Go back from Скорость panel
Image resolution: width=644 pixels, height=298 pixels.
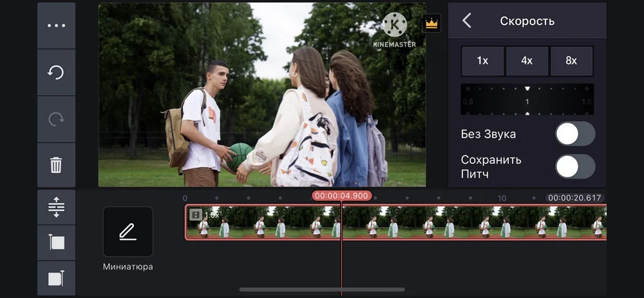467,21
